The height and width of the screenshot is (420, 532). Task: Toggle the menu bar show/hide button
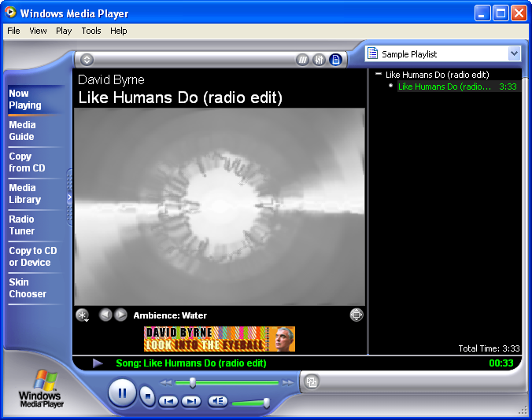[87, 60]
